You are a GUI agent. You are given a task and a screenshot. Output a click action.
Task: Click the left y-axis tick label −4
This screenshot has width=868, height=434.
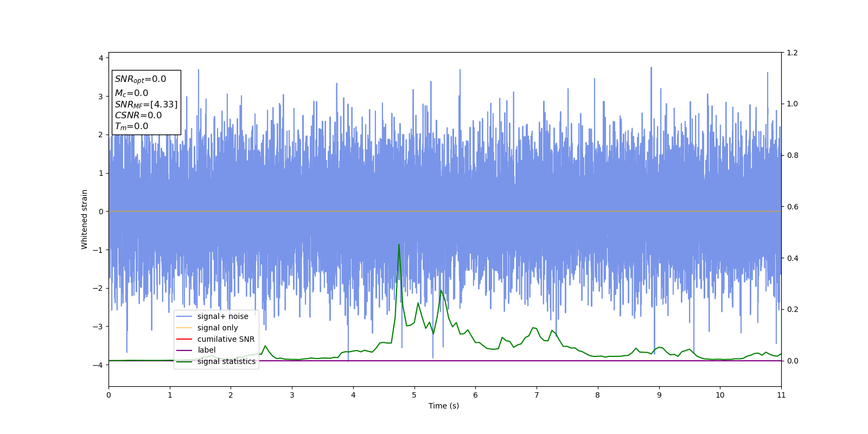[98, 365]
